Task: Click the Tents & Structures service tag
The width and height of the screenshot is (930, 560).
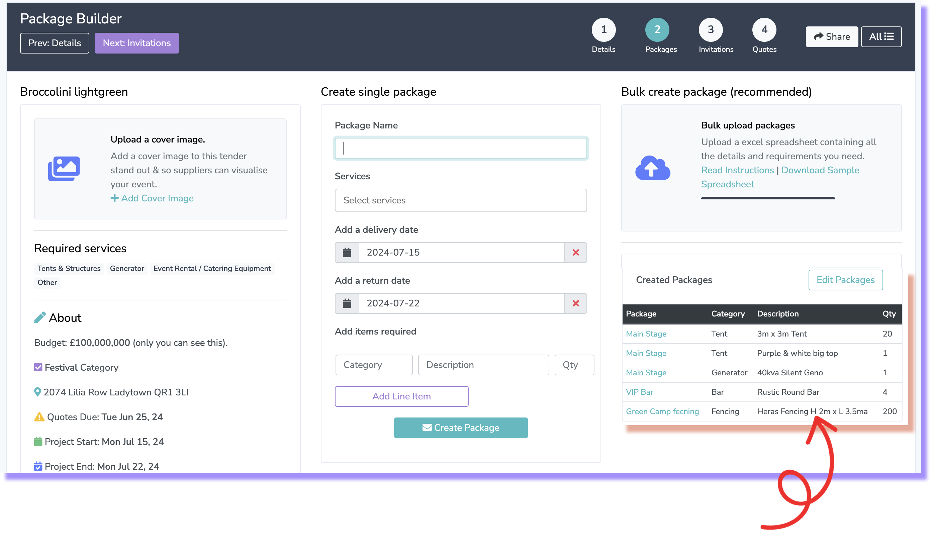Action: point(69,268)
